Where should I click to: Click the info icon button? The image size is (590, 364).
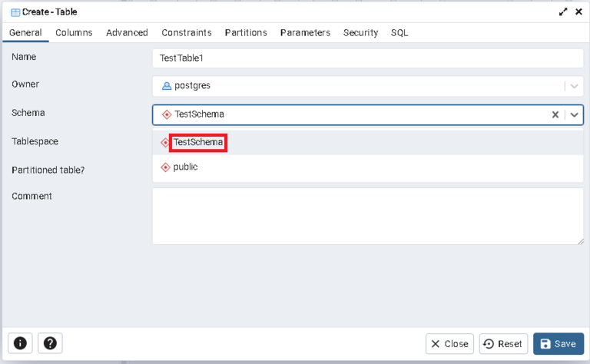pyautogui.click(x=21, y=343)
